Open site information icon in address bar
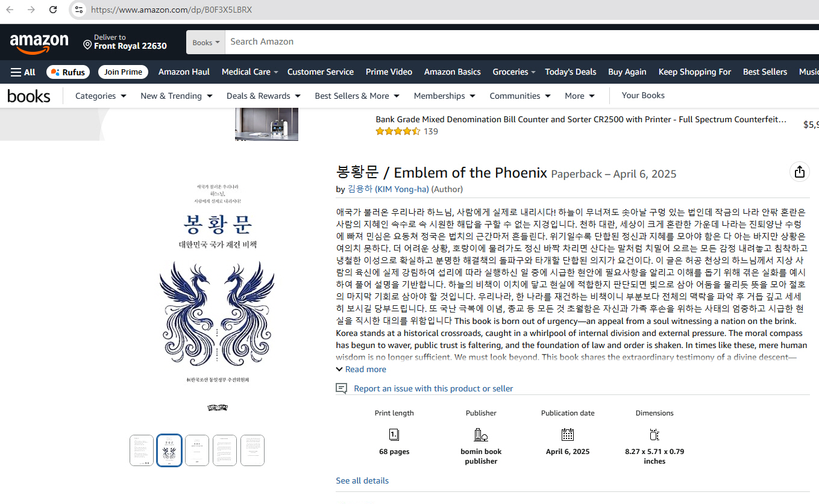The image size is (819, 504). click(x=78, y=10)
